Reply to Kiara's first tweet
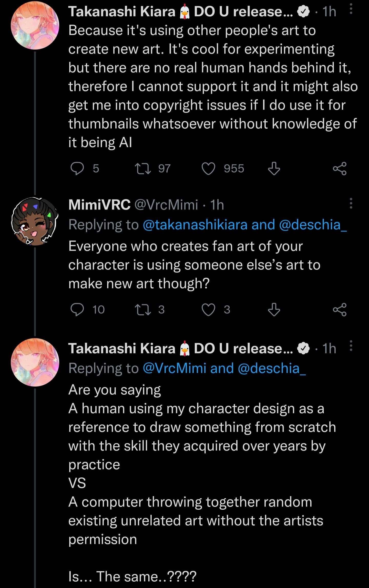Viewport: 369px width, 588px height. (x=77, y=169)
